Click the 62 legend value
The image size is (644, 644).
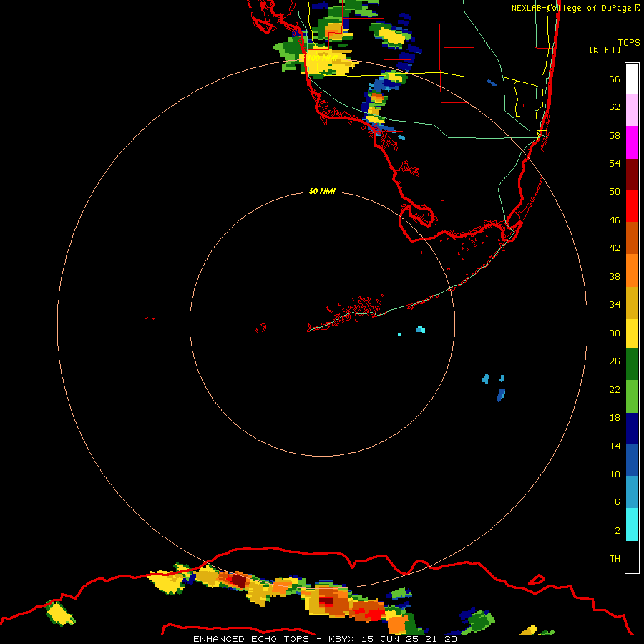click(x=615, y=107)
